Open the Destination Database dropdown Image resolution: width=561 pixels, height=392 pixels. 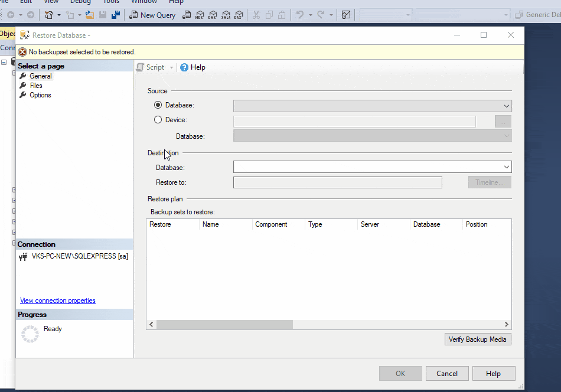pyautogui.click(x=506, y=167)
